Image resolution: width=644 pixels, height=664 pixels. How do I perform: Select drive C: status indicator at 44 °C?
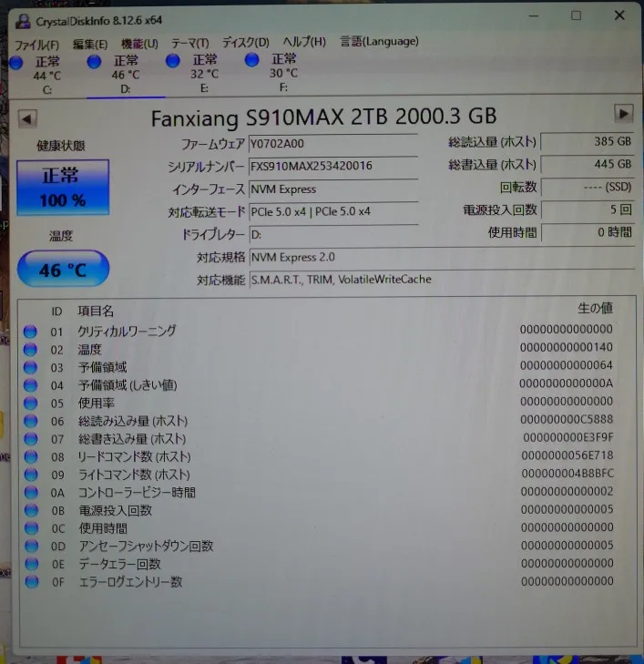[16, 63]
